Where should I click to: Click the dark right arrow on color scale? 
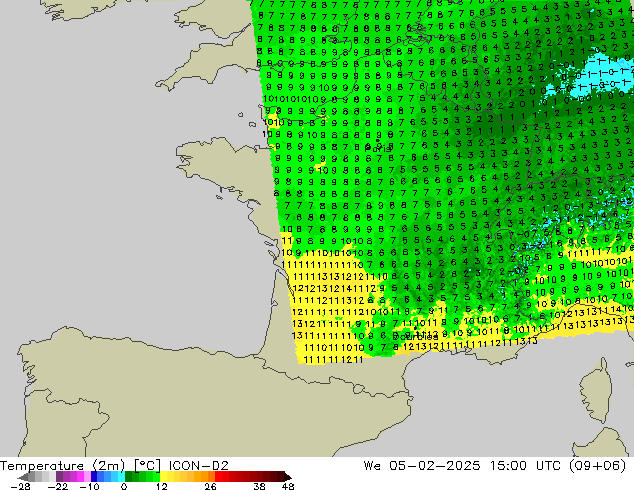point(288,477)
